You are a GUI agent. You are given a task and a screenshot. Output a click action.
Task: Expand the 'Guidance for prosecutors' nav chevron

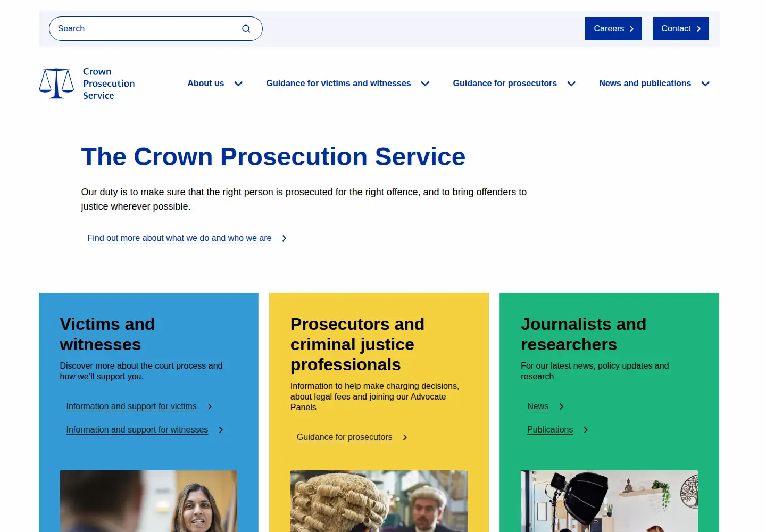point(571,84)
